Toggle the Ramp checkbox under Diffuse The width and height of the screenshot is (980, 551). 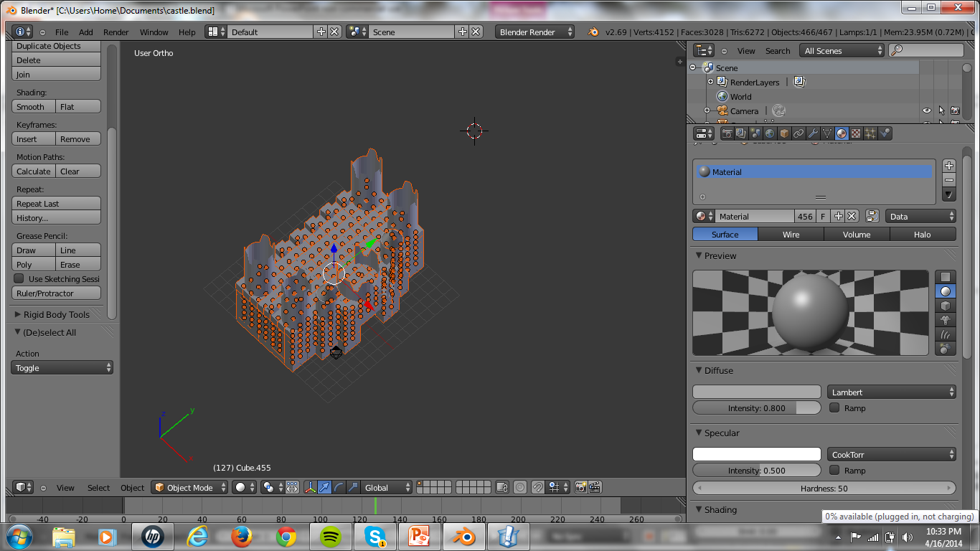click(834, 408)
